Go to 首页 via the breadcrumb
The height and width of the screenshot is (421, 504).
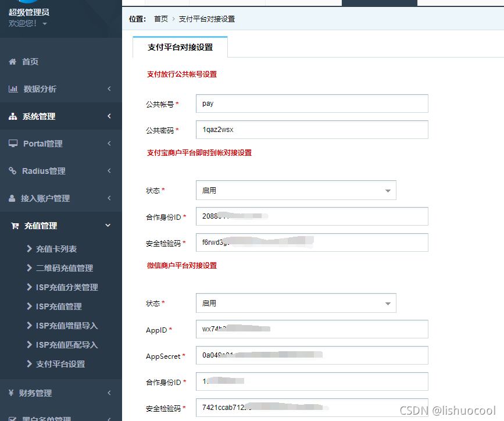[x=161, y=19]
